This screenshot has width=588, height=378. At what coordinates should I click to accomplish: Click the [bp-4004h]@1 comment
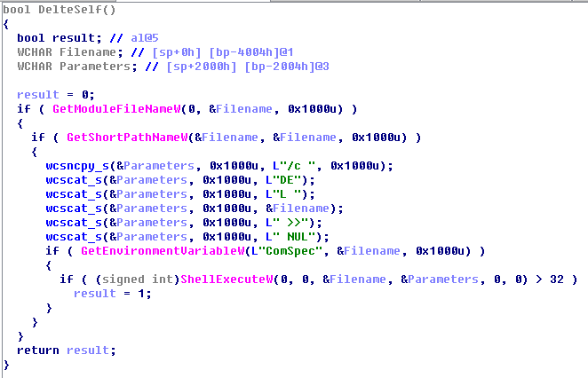tap(251, 52)
